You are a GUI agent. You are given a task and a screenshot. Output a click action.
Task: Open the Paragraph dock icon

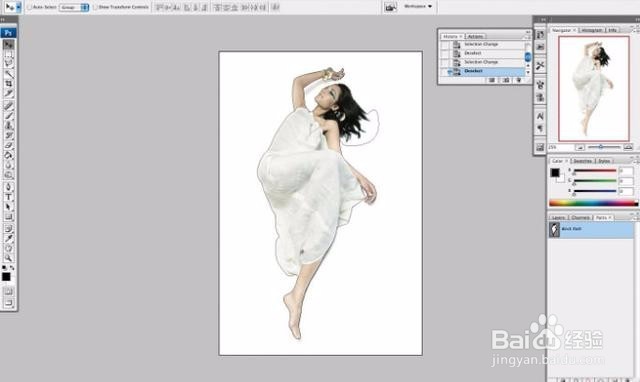pyautogui.click(x=540, y=129)
